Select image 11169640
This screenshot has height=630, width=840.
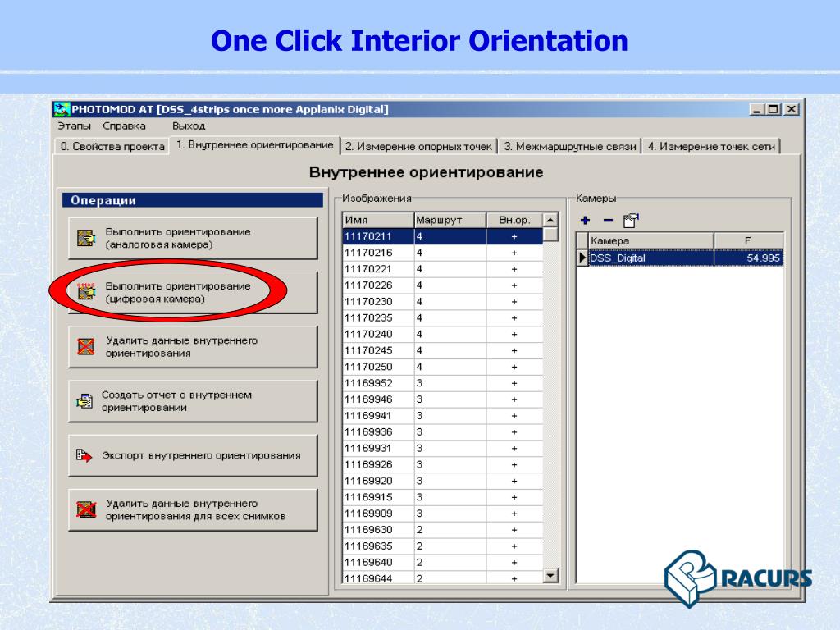pyautogui.click(x=442, y=563)
